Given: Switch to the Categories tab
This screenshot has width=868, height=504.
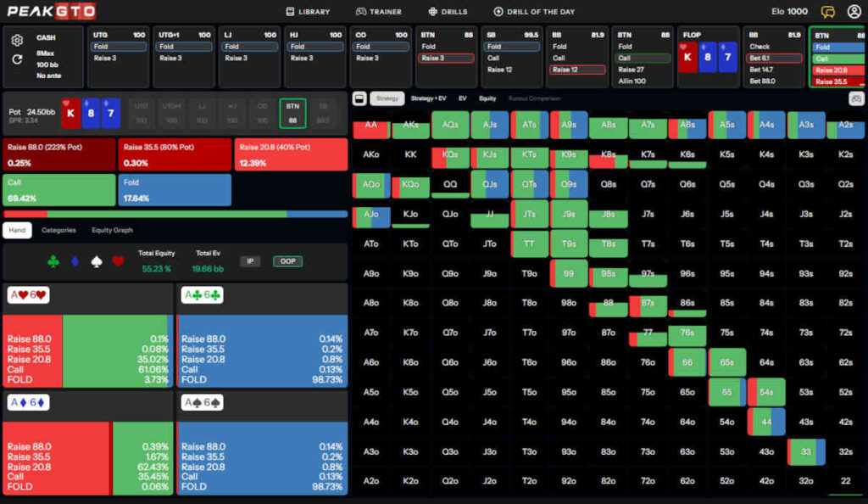Looking at the screenshot, I should pyautogui.click(x=58, y=230).
